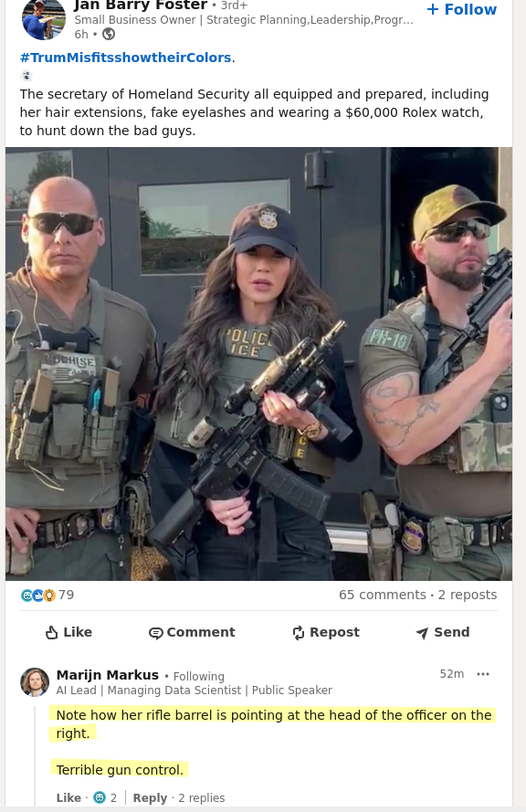This screenshot has height=812, width=526.
Task: Open Jan Barry Foster's profile picture
Action: 44,19
